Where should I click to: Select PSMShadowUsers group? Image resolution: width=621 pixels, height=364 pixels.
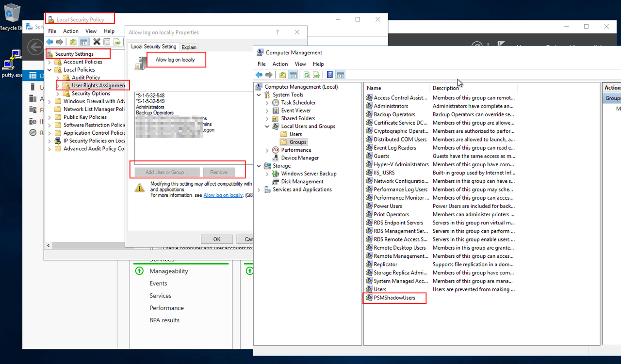click(x=394, y=298)
